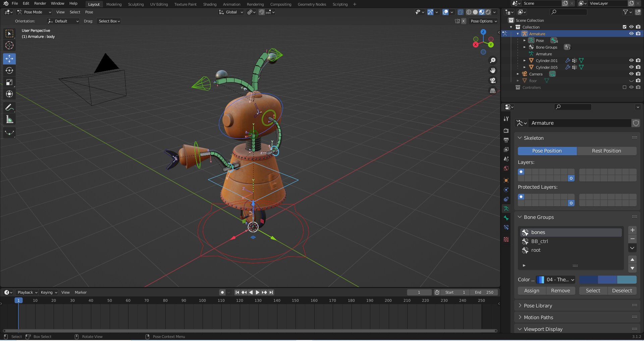Image resolution: width=644 pixels, height=341 pixels.
Task: Toggle camera view icon
Action: point(493,80)
